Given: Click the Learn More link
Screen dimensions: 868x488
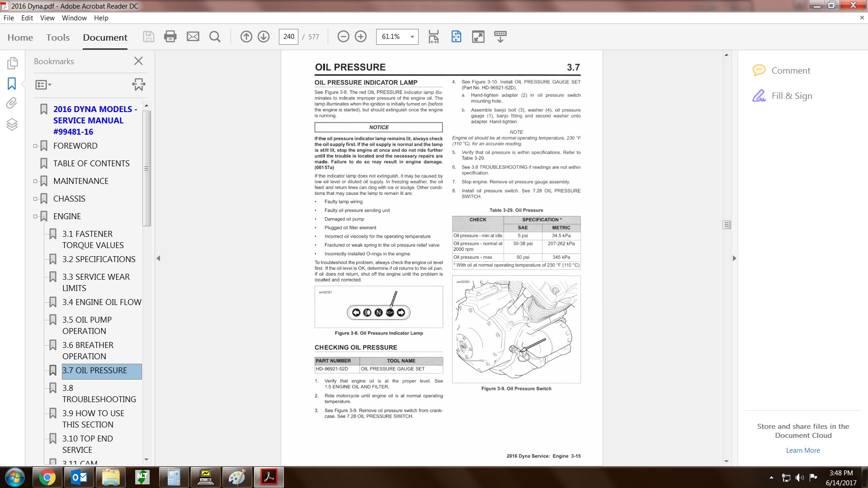Looking at the screenshot, I should [x=802, y=450].
